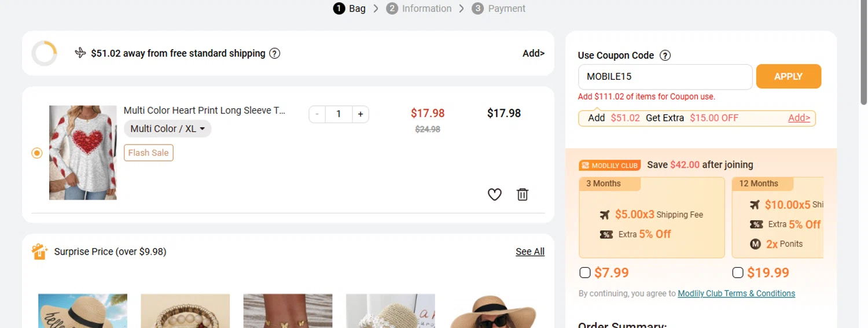Open the heart print shirt thumbnail
Image resolution: width=868 pixels, height=328 pixels.
click(x=83, y=153)
